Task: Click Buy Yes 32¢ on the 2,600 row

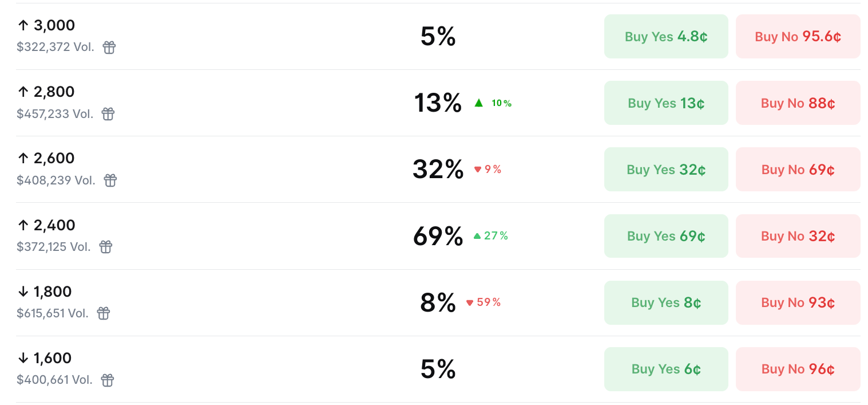Action: tap(666, 169)
